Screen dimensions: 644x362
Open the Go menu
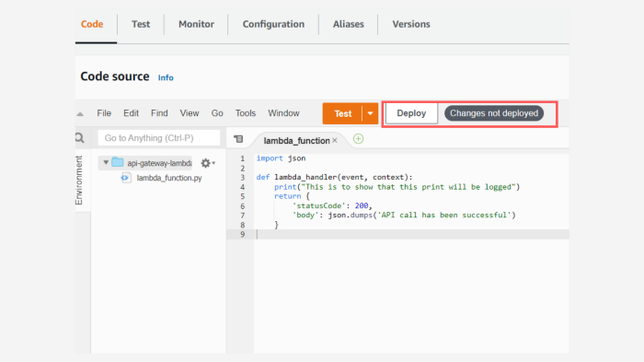(217, 113)
